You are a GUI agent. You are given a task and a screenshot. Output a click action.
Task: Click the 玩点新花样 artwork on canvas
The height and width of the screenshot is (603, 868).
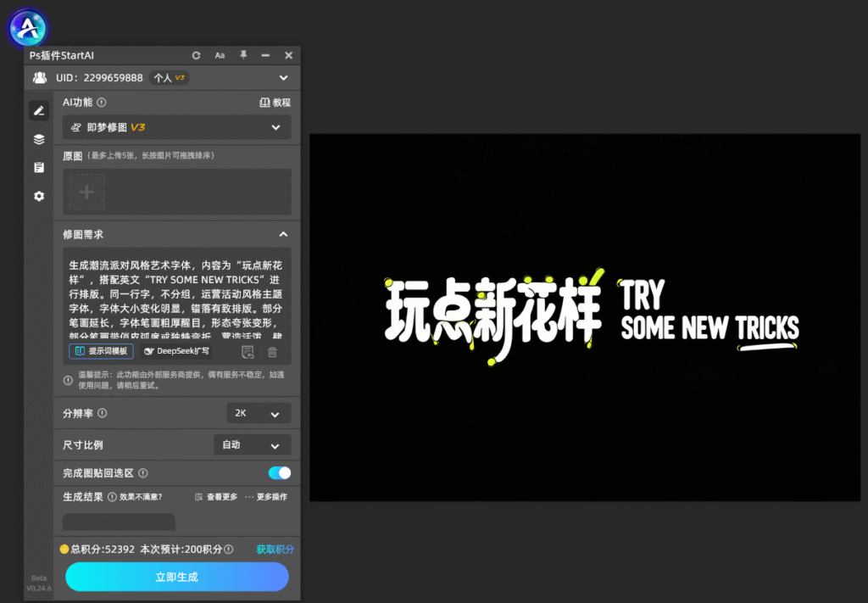tap(492, 316)
